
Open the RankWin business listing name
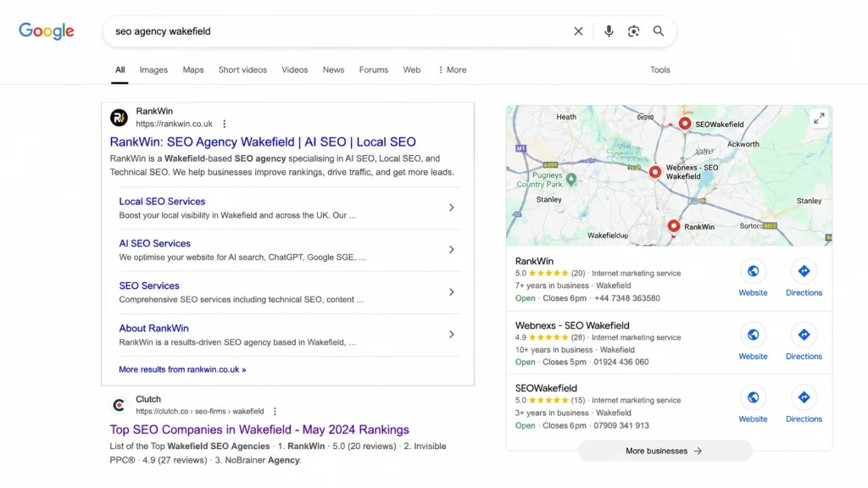click(534, 261)
